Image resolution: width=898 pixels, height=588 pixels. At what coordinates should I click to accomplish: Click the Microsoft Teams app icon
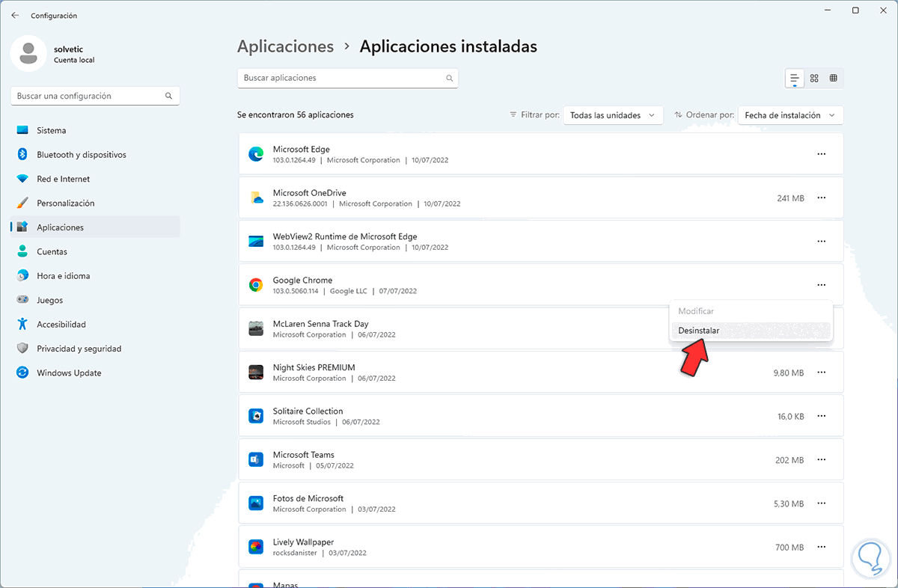coord(256,459)
